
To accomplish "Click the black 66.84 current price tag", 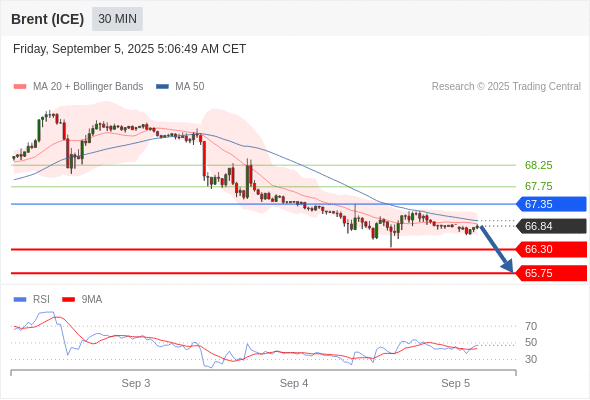I will (551, 226).
